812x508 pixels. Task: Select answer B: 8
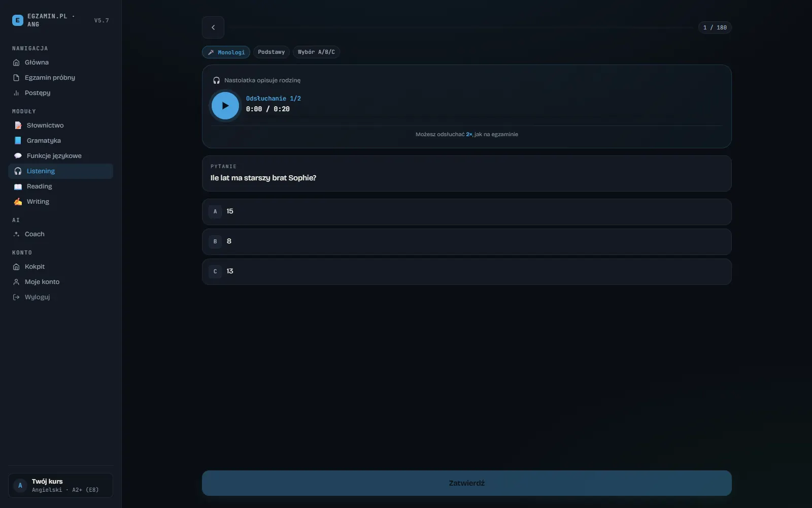(467, 241)
